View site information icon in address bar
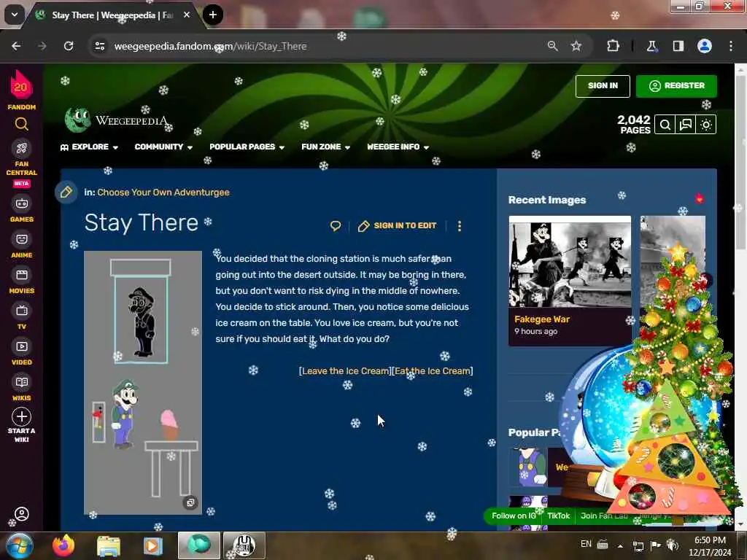 coord(99,46)
